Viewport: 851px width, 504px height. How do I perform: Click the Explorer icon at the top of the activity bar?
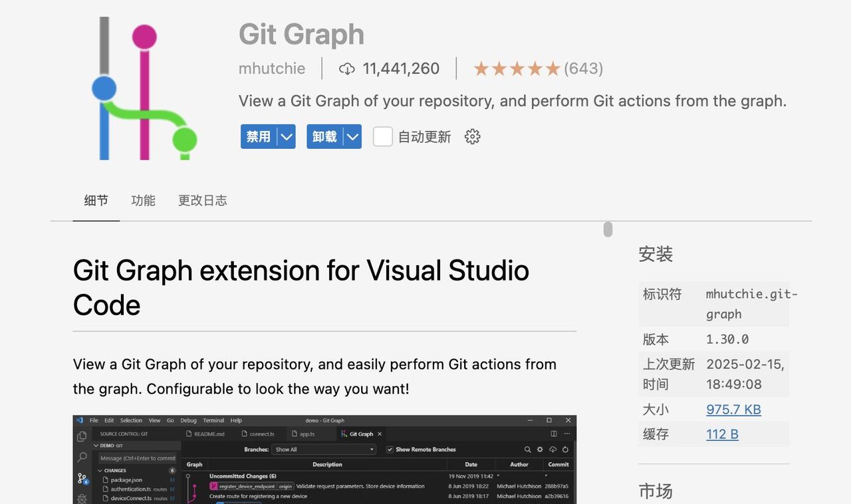[x=82, y=437]
